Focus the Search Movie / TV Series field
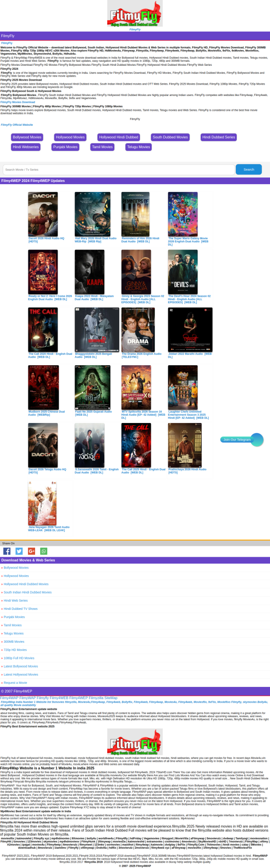 coord(119,169)
